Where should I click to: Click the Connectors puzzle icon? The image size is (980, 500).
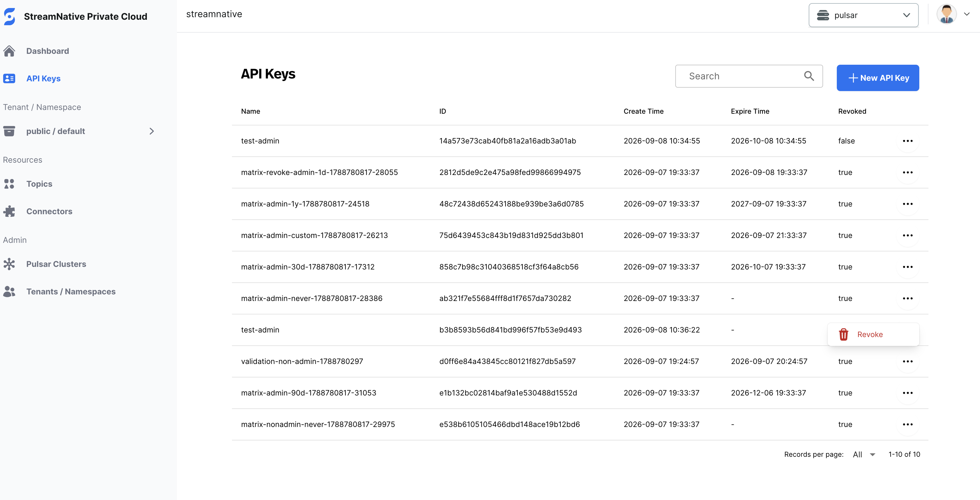pos(9,211)
